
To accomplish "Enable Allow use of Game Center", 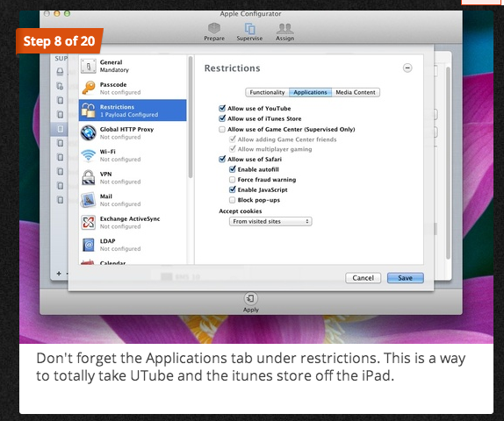I will click(222, 129).
